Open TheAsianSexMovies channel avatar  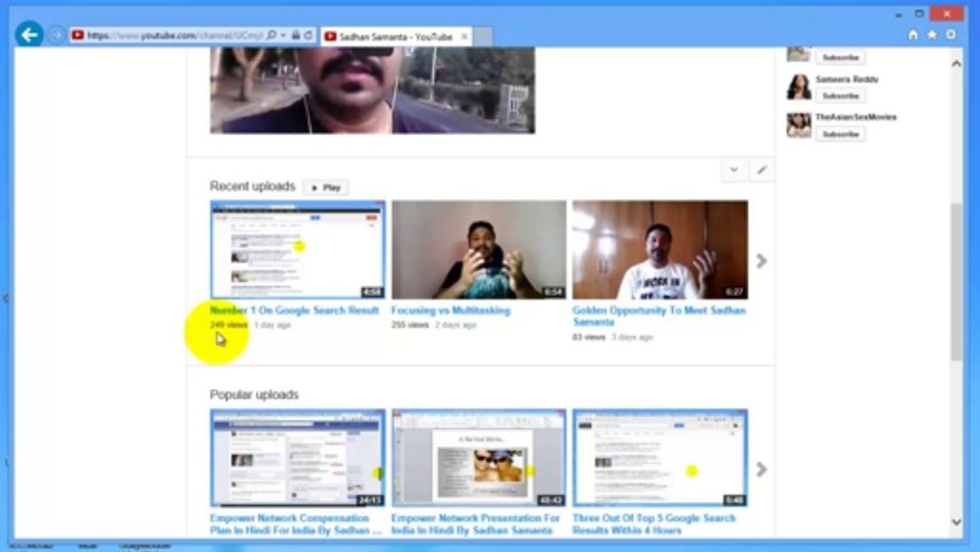click(798, 125)
